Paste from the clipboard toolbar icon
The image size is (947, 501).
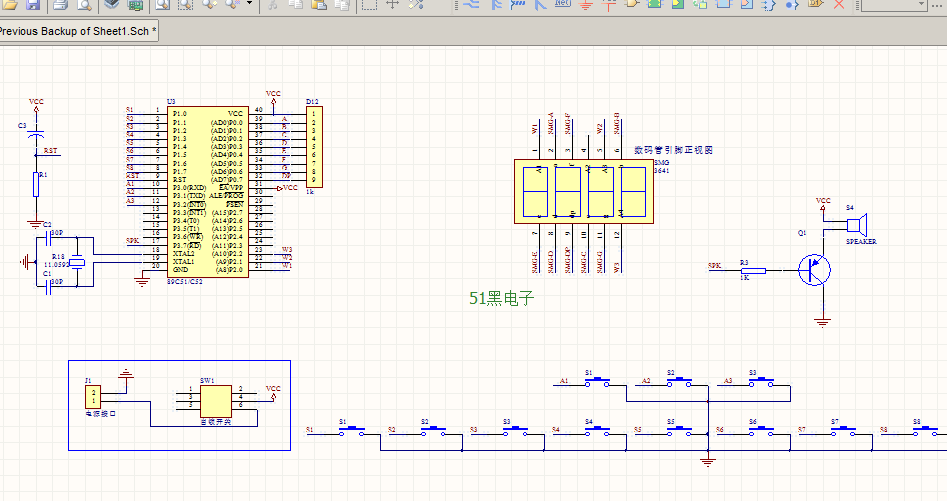(319, 5)
